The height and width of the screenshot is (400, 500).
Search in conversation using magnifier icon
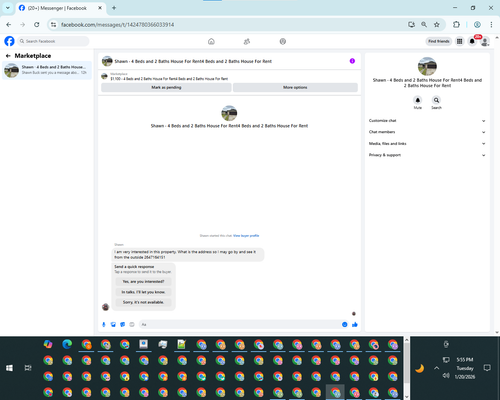pyautogui.click(x=436, y=100)
